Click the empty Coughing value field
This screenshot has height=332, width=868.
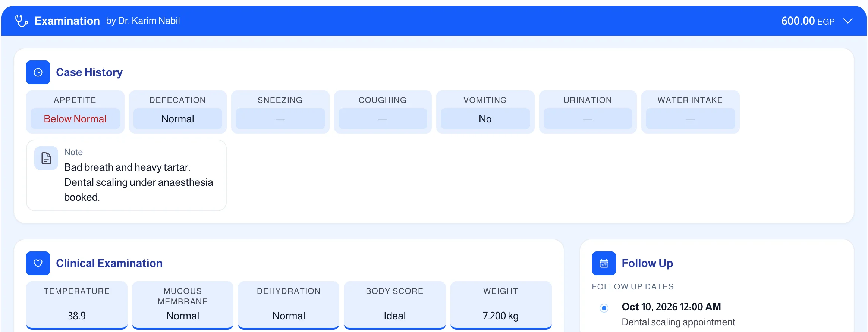[383, 119]
